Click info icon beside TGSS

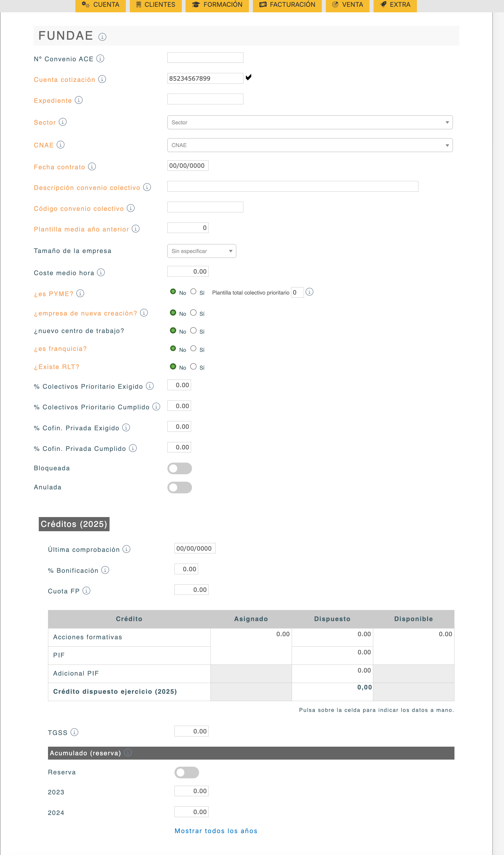point(74,732)
